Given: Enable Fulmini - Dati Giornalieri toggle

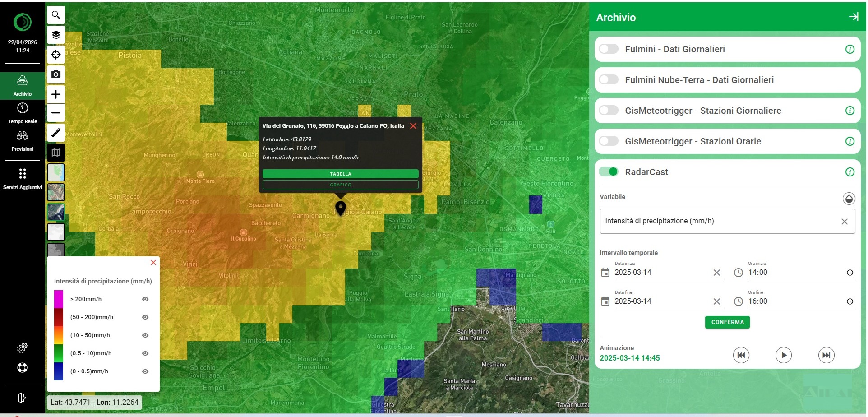Looking at the screenshot, I should point(609,49).
